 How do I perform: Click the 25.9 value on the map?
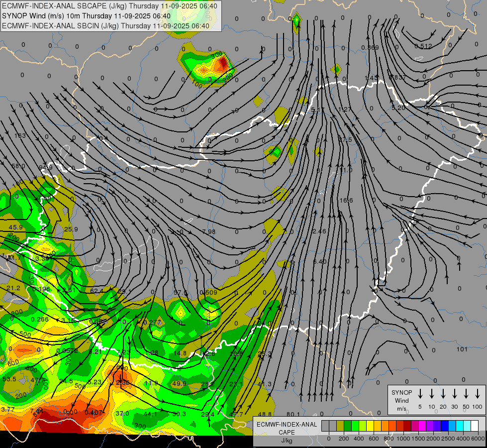tap(71, 229)
